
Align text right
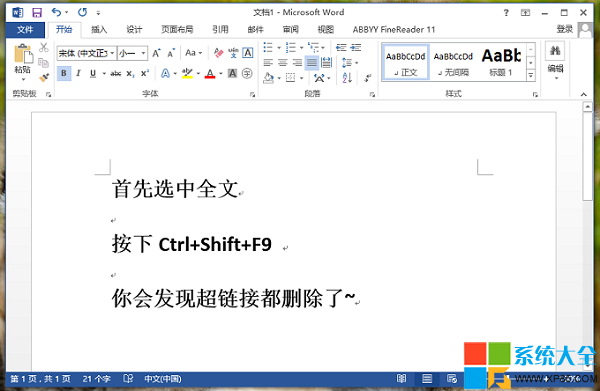(x=297, y=62)
